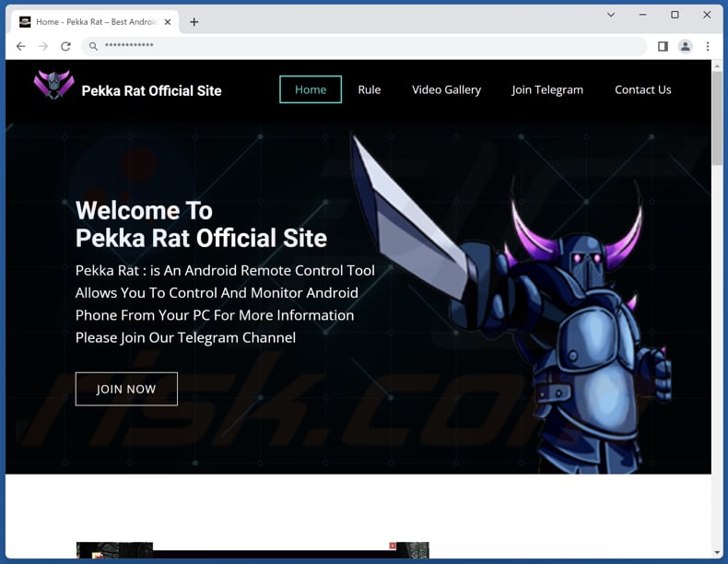728x564 pixels.
Task: Minimize the browser window
Action: coord(642,15)
